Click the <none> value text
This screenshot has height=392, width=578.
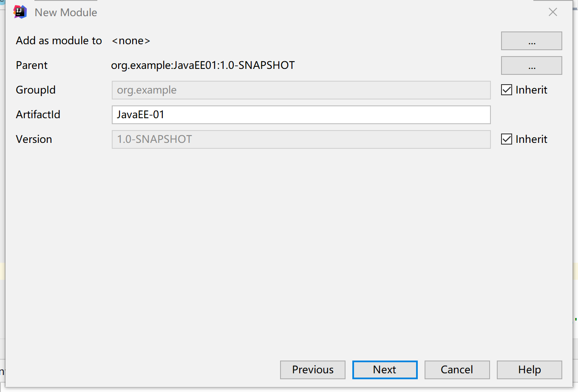coord(131,41)
